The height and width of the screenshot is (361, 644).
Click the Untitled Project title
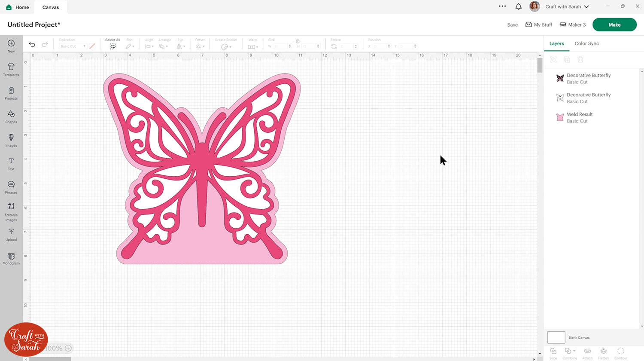point(34,24)
